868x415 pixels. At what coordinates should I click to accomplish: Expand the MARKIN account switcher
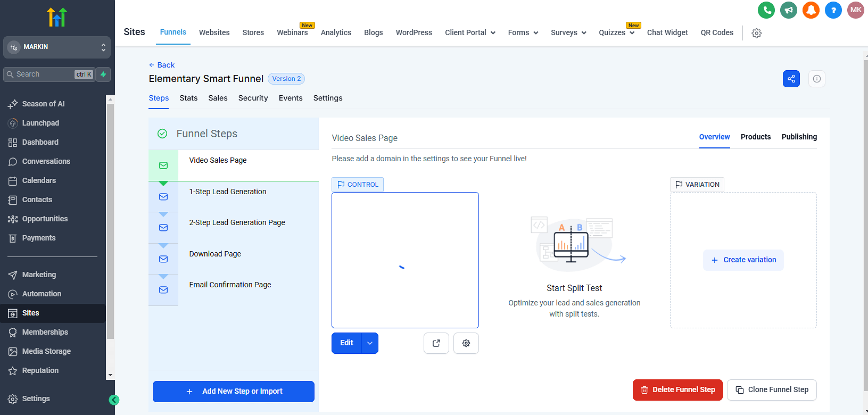57,47
